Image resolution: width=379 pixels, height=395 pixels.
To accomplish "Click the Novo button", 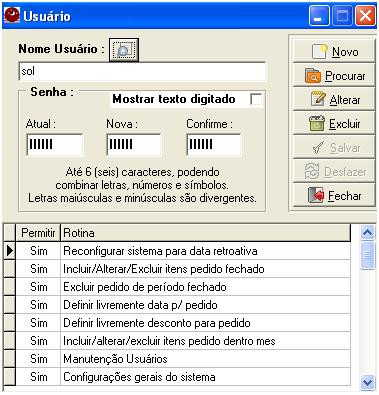I will pos(334,51).
